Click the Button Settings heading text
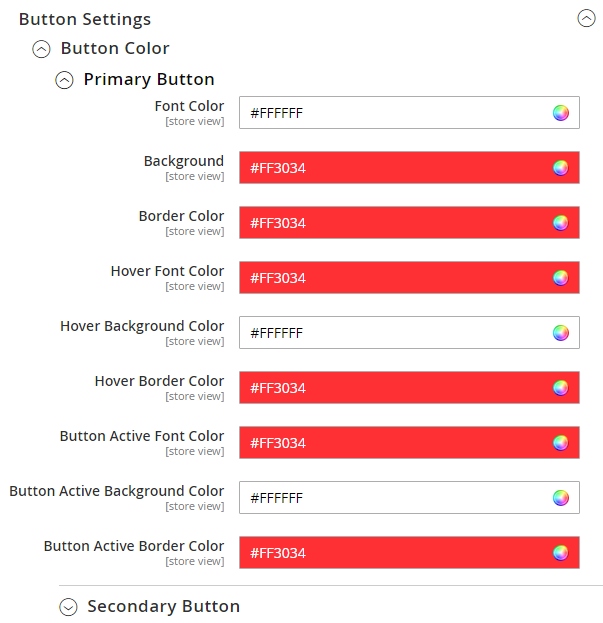Image resolution: width=603 pixels, height=623 pixels. [x=85, y=19]
